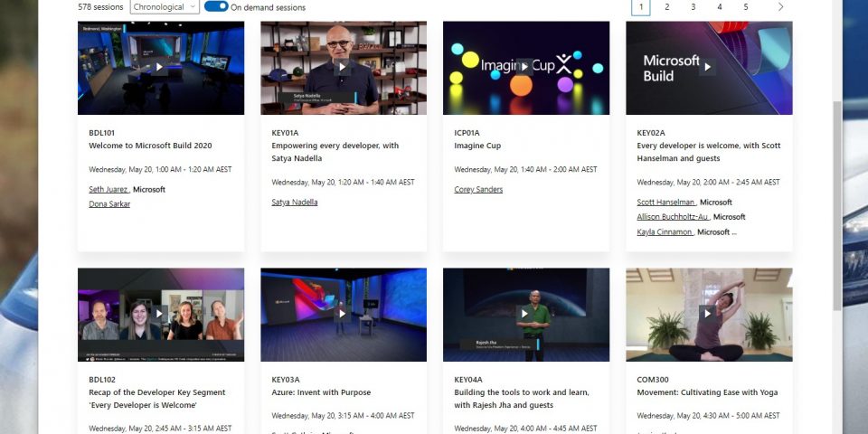Screen dimensions: 868x434
Task: Open Every developer is welcome session title
Action: [x=709, y=152]
